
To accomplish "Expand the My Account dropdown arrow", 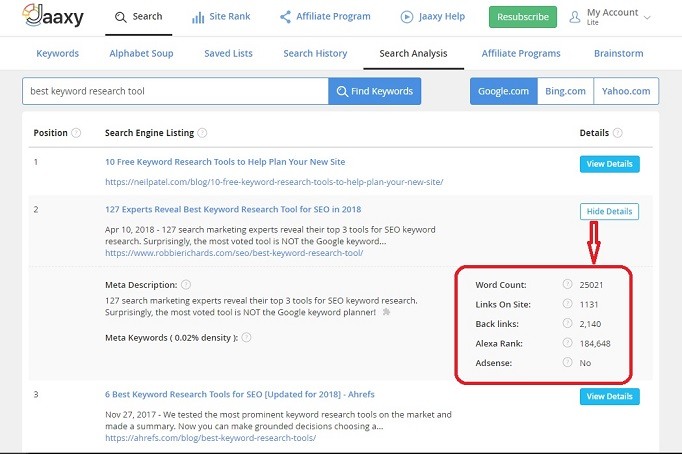I will [647, 18].
